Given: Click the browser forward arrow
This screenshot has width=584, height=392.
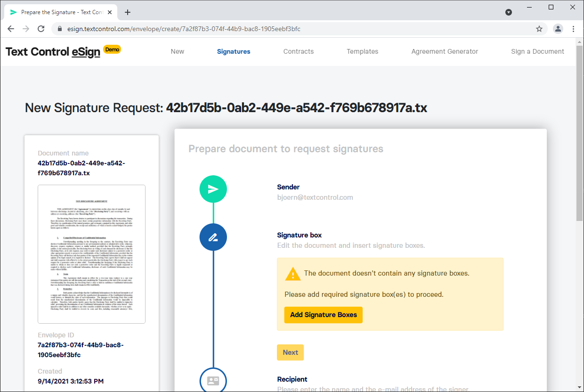Looking at the screenshot, I should pos(26,29).
